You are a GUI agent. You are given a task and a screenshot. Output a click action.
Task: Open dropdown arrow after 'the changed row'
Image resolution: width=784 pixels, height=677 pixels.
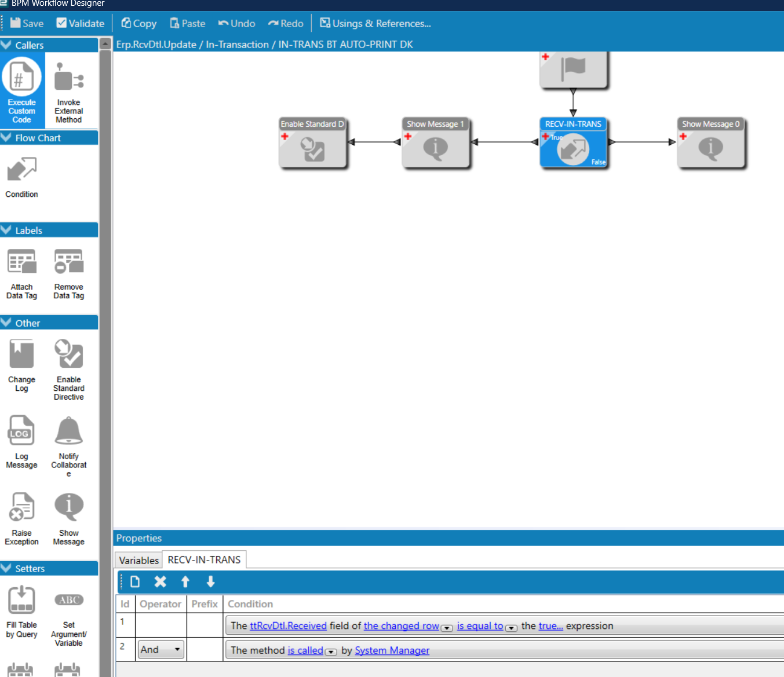coord(447,628)
